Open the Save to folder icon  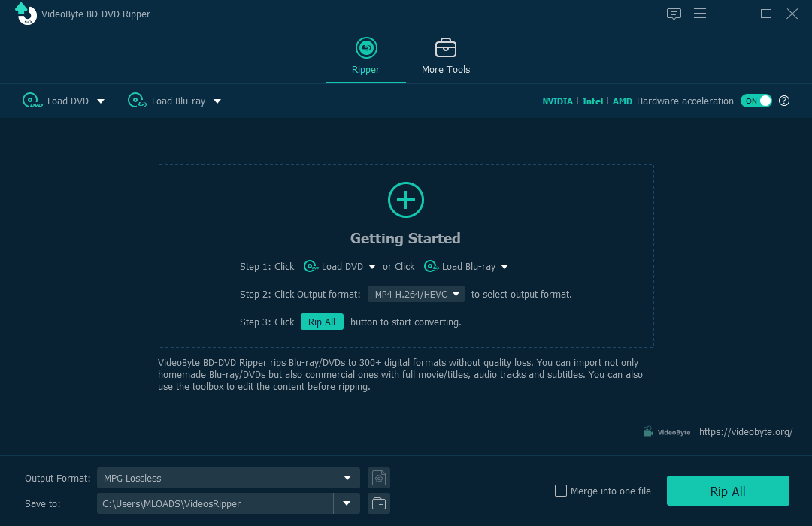379,503
